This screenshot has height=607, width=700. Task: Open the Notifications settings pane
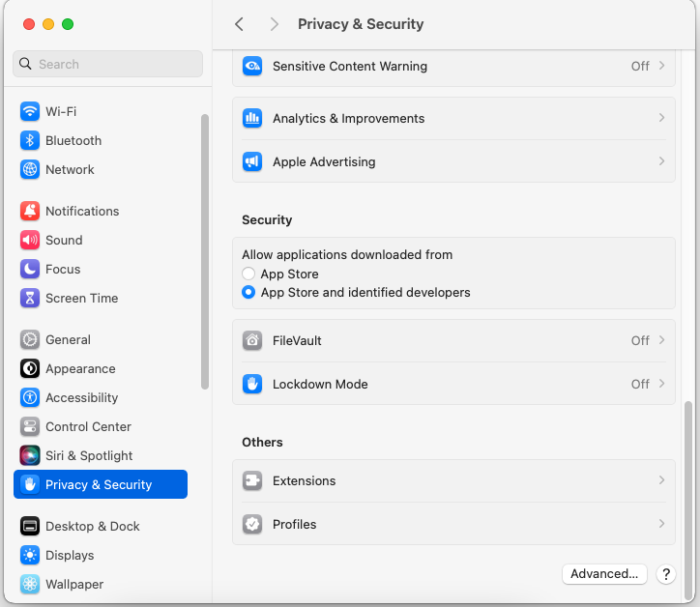pos(82,211)
